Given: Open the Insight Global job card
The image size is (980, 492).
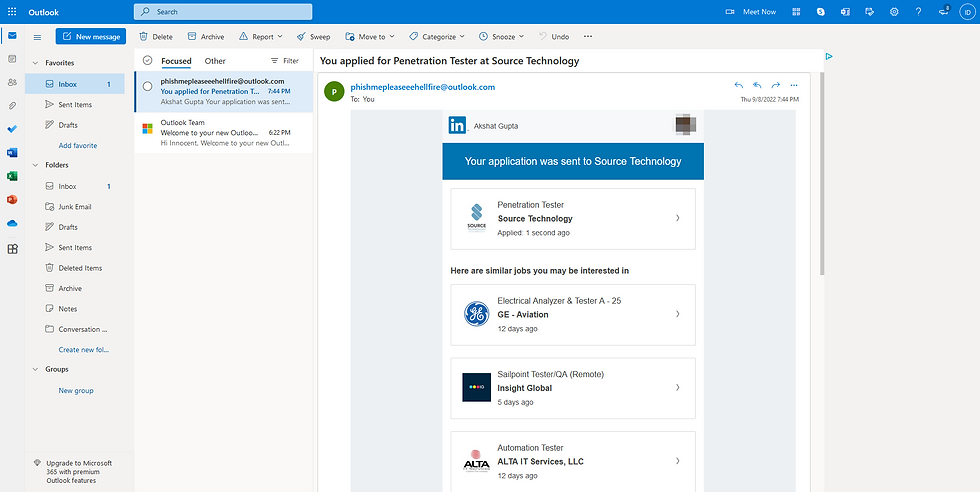Looking at the screenshot, I should (573, 388).
